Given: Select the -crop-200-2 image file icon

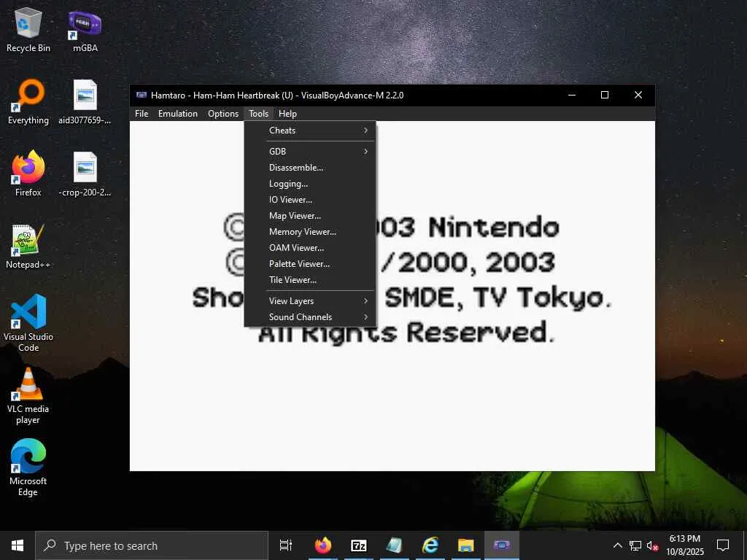Looking at the screenshot, I should 85,174.
